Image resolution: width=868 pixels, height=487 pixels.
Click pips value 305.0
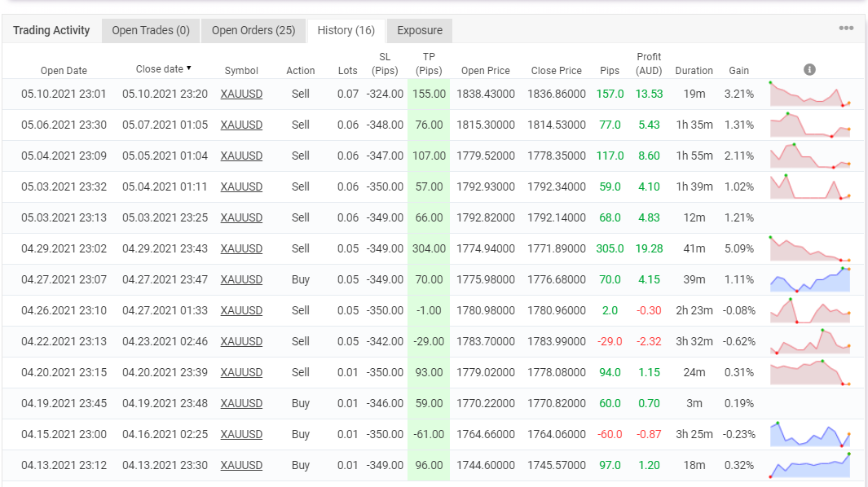[x=610, y=249]
